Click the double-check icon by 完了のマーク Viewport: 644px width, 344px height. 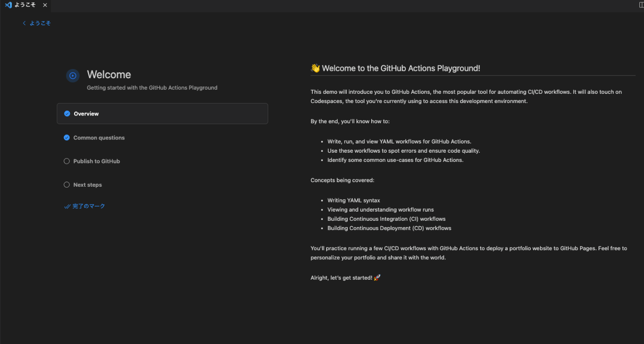tap(67, 206)
